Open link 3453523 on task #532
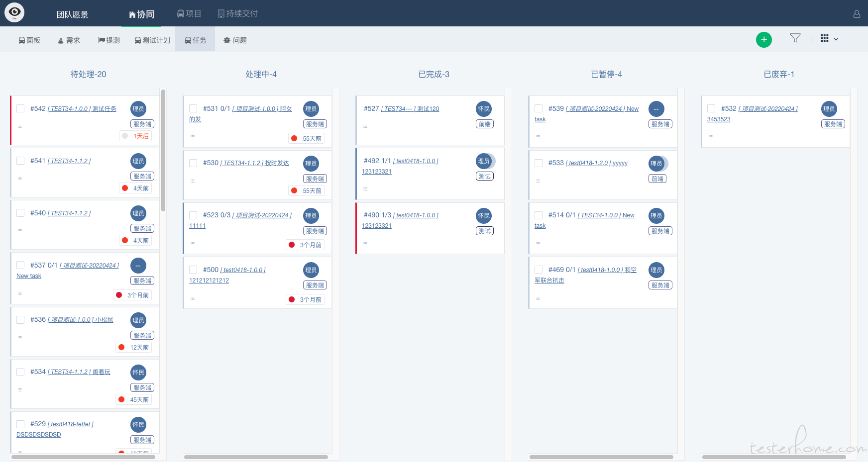 pyautogui.click(x=719, y=119)
